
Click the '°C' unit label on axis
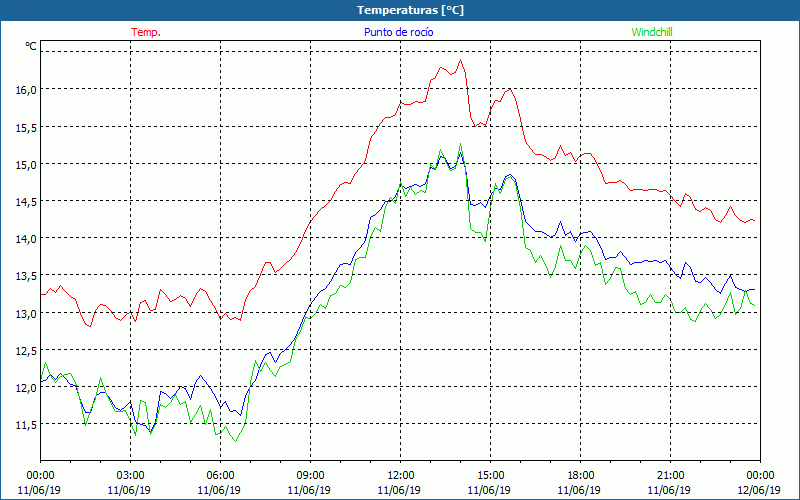[31, 46]
